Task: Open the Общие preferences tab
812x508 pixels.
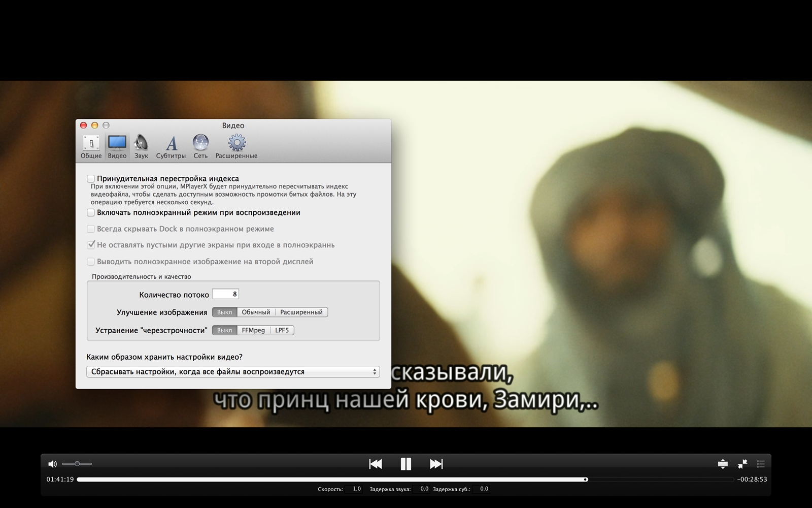Action: click(91, 147)
